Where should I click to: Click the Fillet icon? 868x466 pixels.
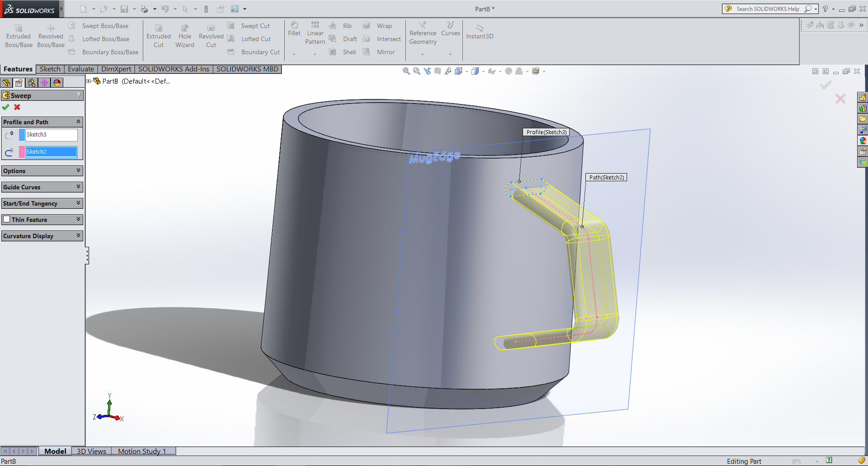294,25
